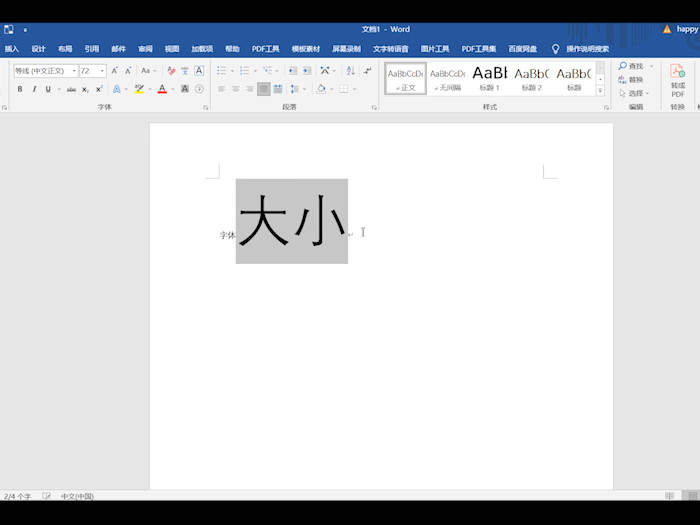Open the 引用 tab

point(92,49)
